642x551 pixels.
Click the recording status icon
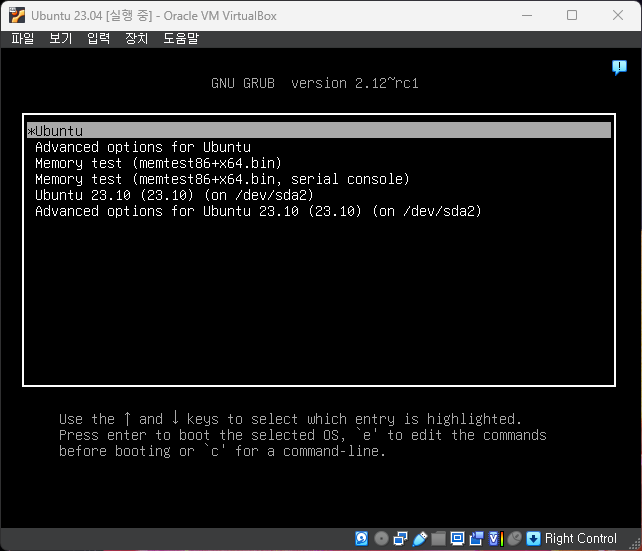476,538
